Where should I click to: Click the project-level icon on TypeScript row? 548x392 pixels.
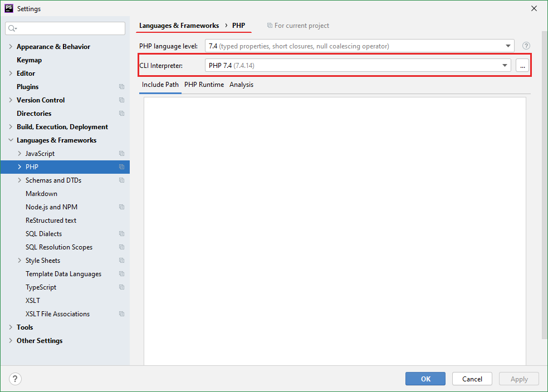click(121, 287)
